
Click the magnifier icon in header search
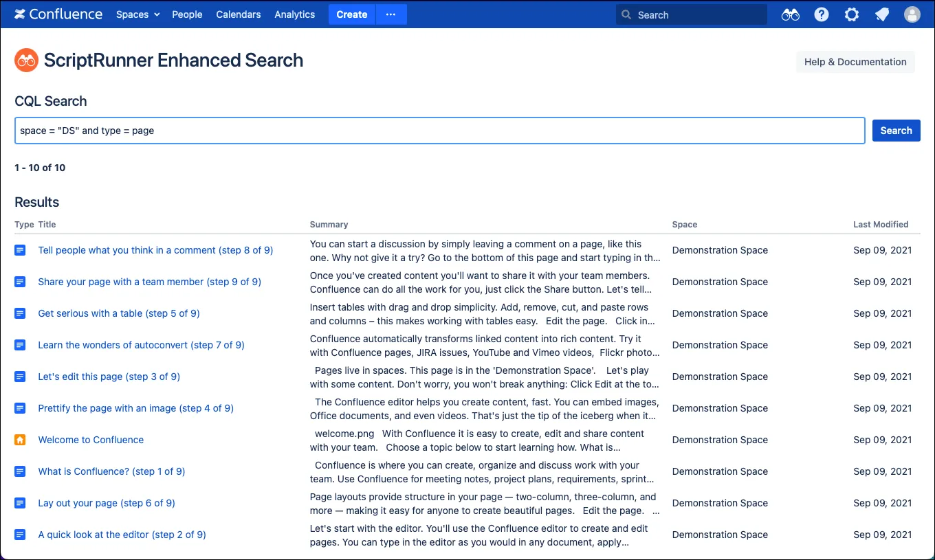[x=626, y=14]
